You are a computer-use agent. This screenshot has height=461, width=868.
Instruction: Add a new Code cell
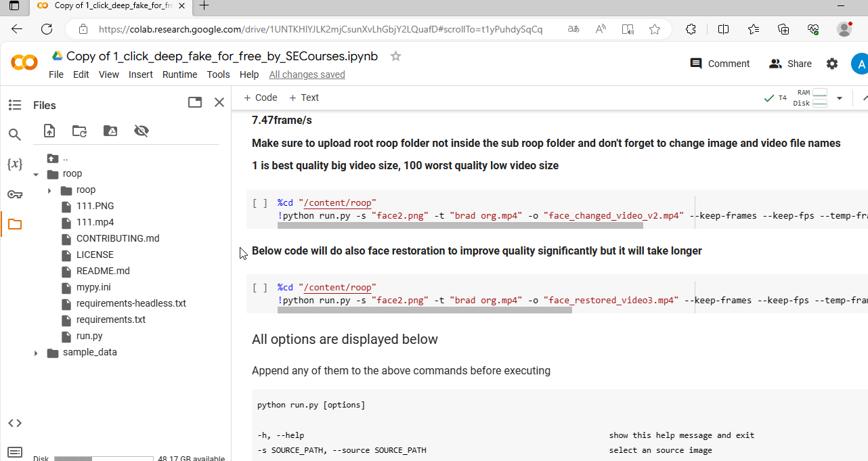[261, 97]
